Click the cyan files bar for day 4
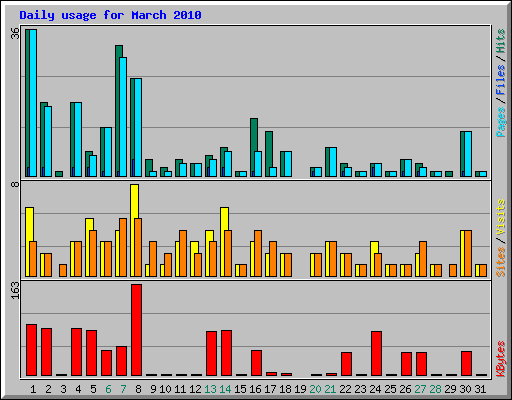The height and width of the screenshot is (400, 512). (78, 139)
